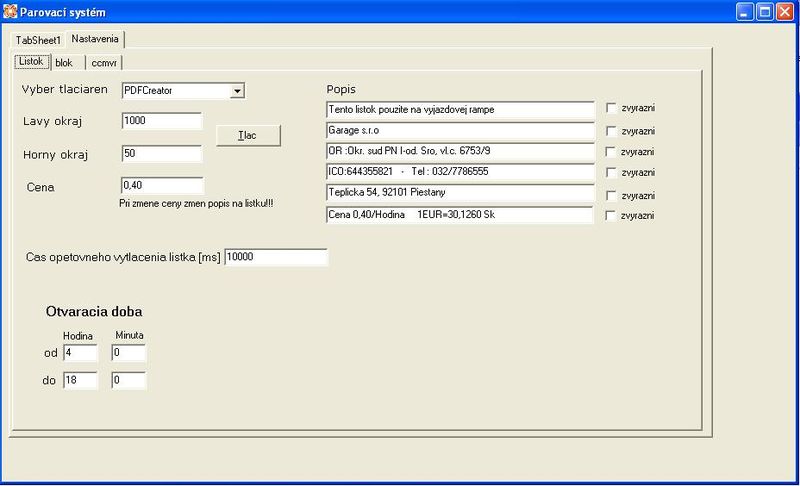800x486 pixels.
Task: Click the Cena price field
Action: click(x=161, y=186)
